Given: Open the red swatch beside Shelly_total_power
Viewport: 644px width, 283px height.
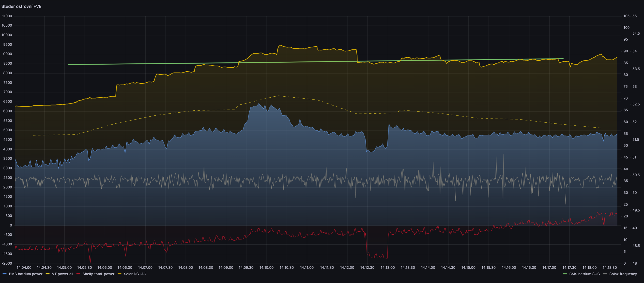Looking at the screenshot, I should point(78,274).
